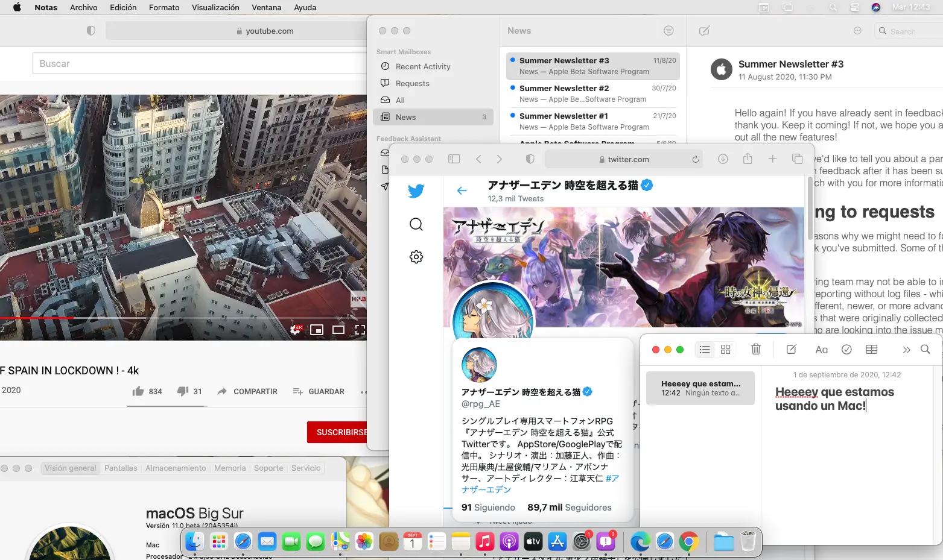Click the red SUSCRIBIRSE button

click(x=338, y=432)
